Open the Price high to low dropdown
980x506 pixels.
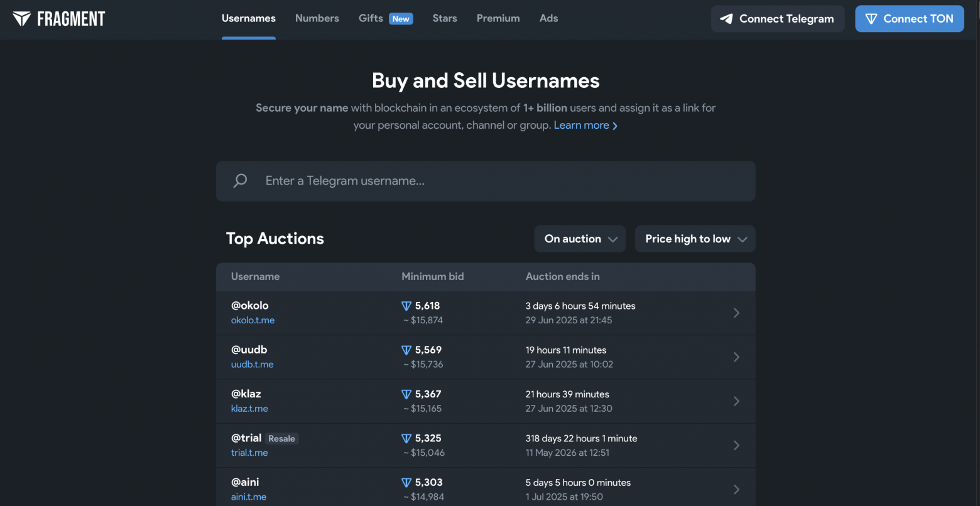[x=695, y=239]
